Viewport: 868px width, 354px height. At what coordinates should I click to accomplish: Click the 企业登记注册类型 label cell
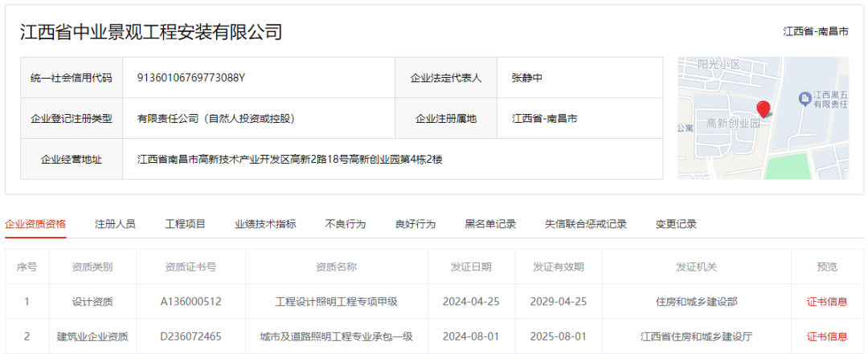(72, 118)
